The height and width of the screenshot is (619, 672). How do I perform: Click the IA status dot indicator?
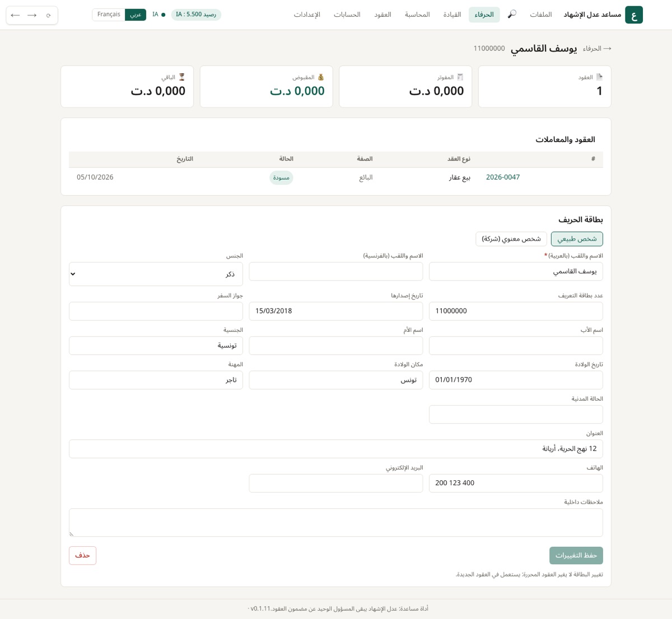tap(163, 15)
